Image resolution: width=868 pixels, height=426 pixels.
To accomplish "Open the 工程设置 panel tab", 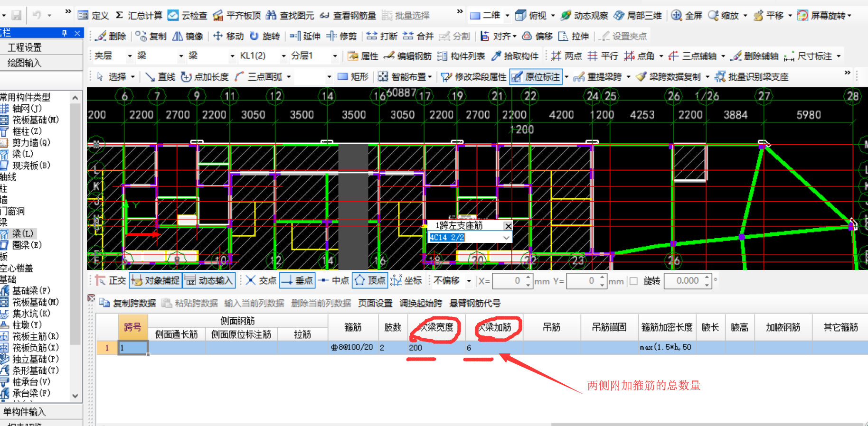I will click(41, 47).
